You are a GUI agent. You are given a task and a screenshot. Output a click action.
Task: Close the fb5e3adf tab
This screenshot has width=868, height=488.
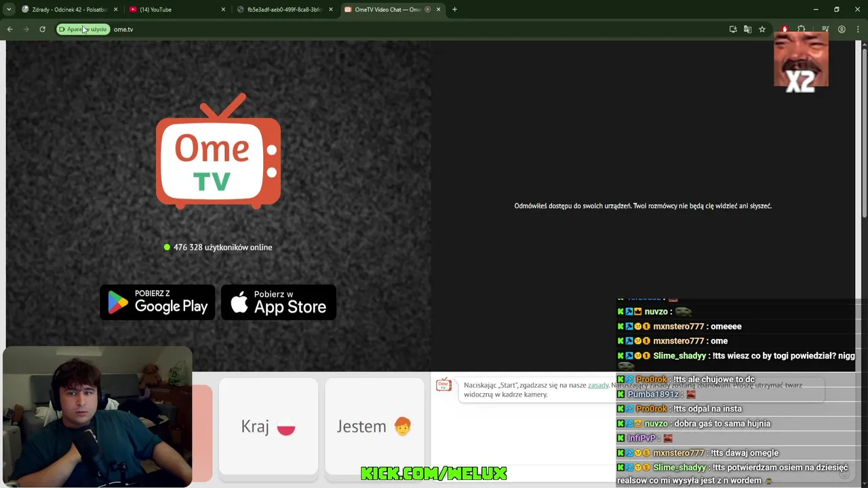point(331,9)
